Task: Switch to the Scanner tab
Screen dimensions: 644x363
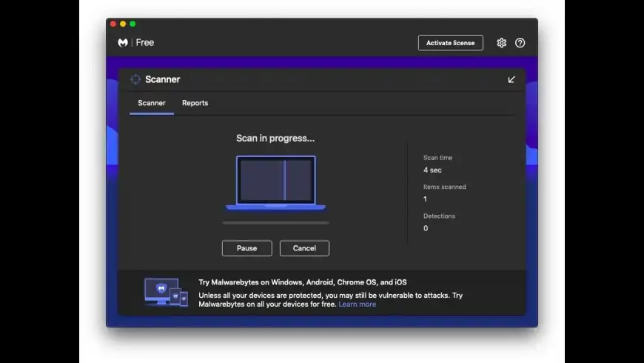Action: (152, 103)
